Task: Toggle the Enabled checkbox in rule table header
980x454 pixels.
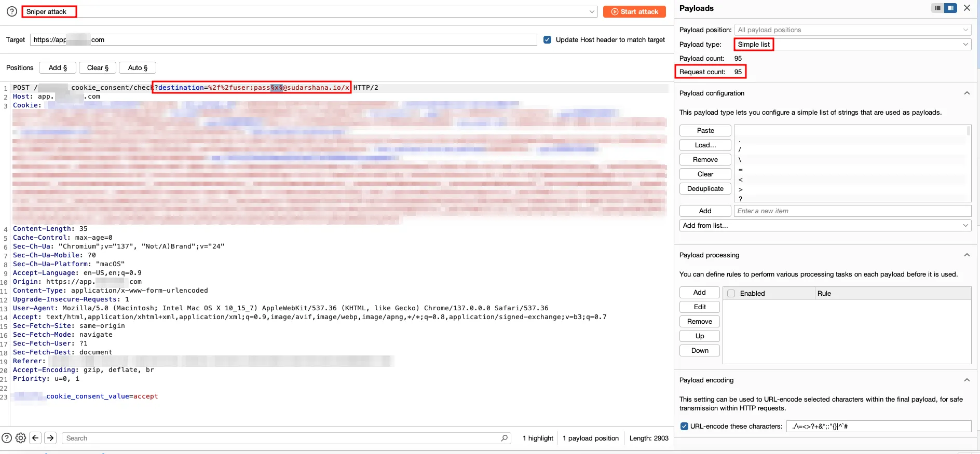Action: click(731, 293)
